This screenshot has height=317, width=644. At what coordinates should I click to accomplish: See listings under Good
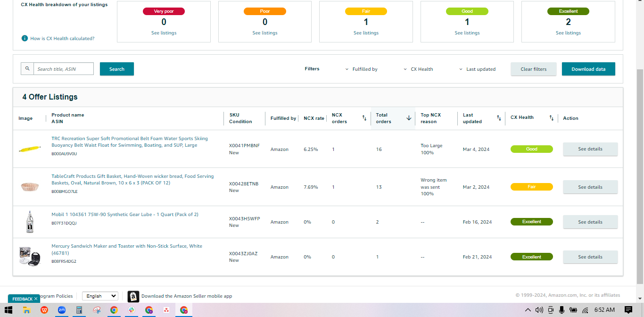[467, 33]
